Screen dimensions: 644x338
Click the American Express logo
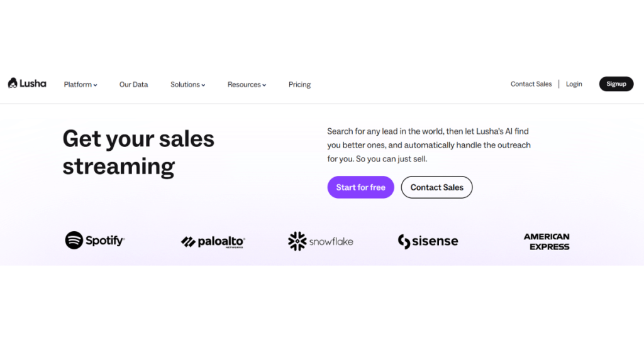[x=547, y=242]
